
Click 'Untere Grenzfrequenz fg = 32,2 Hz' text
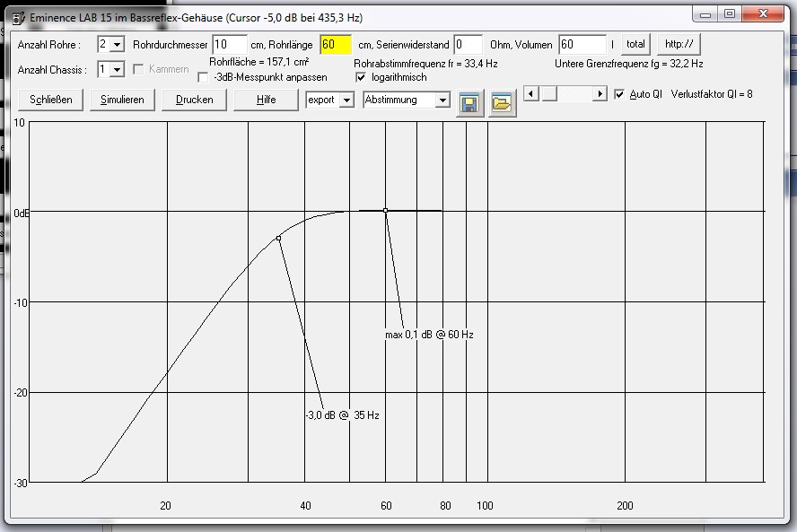pyautogui.click(x=629, y=64)
